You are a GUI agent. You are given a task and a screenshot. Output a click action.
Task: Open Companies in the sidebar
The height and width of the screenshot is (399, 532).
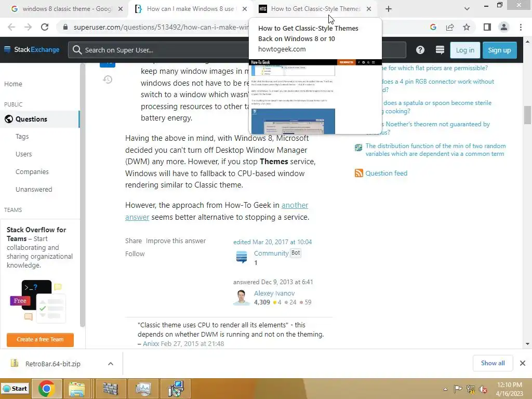click(32, 171)
